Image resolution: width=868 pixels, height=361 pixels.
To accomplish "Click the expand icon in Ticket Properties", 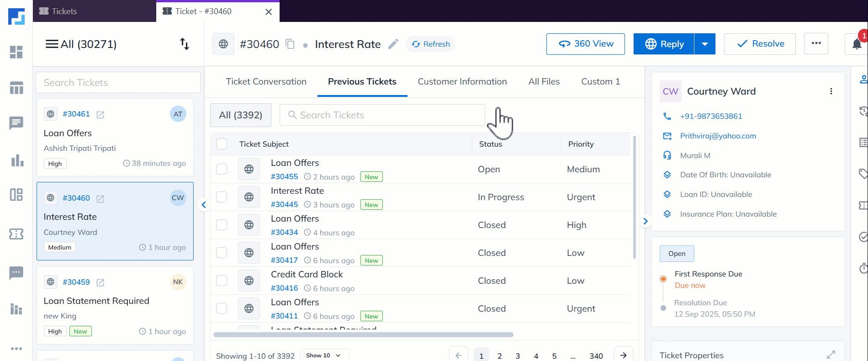I will [831, 355].
